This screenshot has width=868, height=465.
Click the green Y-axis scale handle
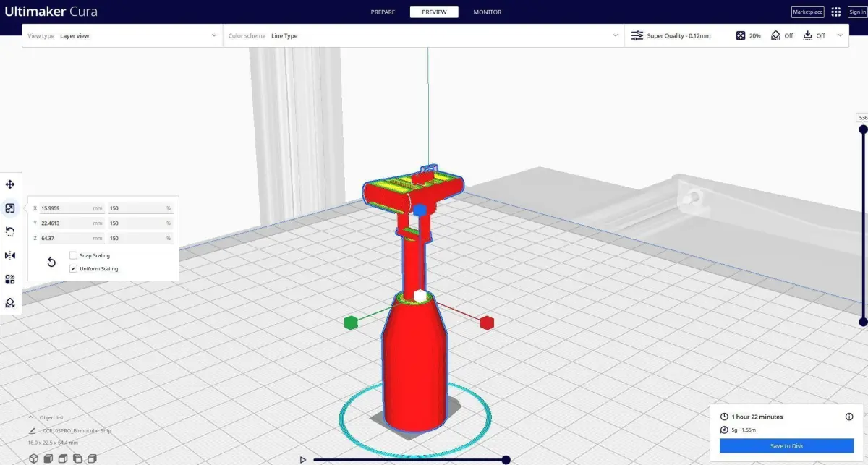(x=351, y=323)
